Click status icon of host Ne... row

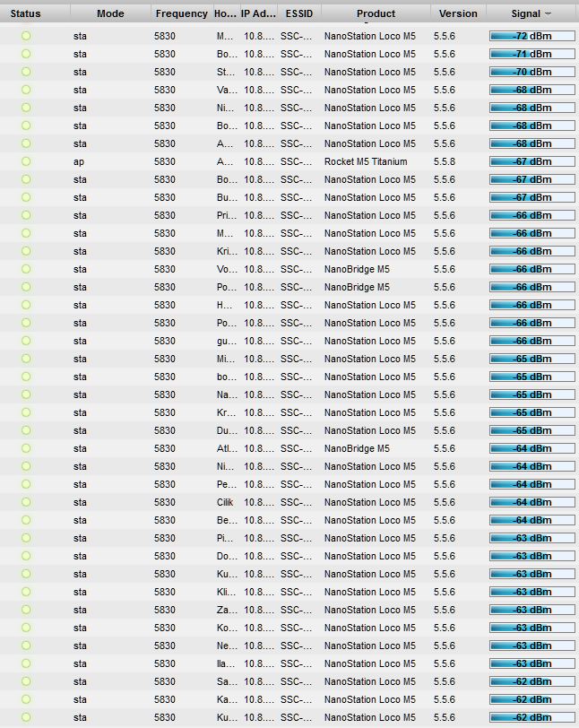(x=26, y=646)
